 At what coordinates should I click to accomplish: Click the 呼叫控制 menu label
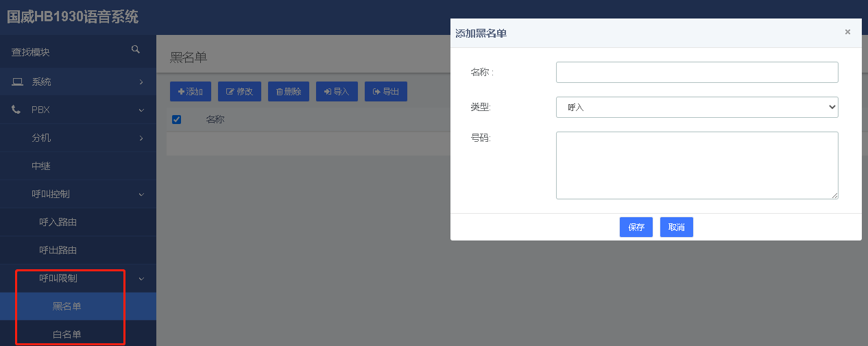click(x=51, y=194)
